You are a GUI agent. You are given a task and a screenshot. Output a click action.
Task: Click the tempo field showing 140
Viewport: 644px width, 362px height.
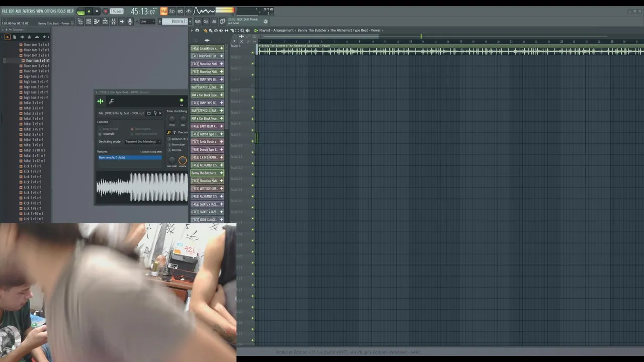pyautogui.click(x=116, y=11)
